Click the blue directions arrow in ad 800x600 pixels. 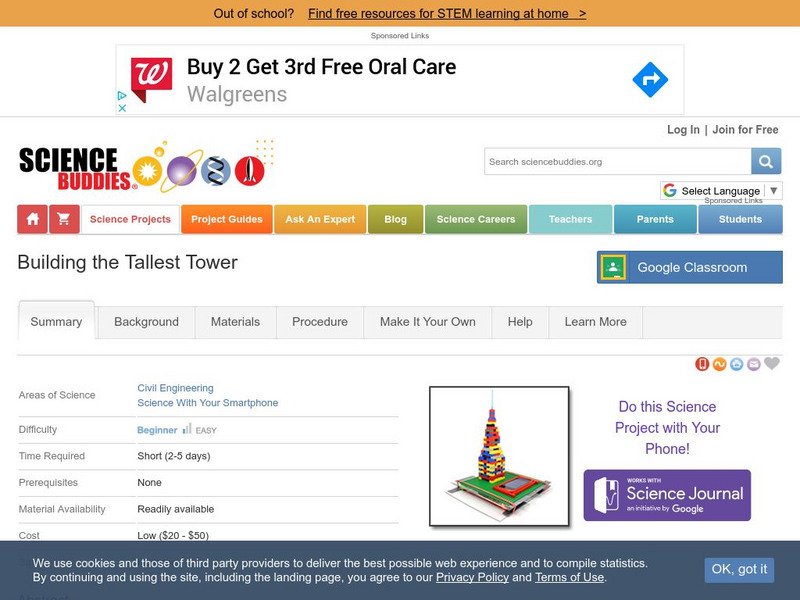[650, 80]
